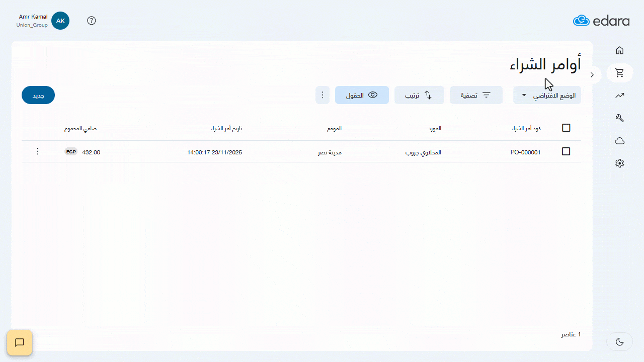Open الوضع الافتراضي view dropdown

tap(547, 95)
